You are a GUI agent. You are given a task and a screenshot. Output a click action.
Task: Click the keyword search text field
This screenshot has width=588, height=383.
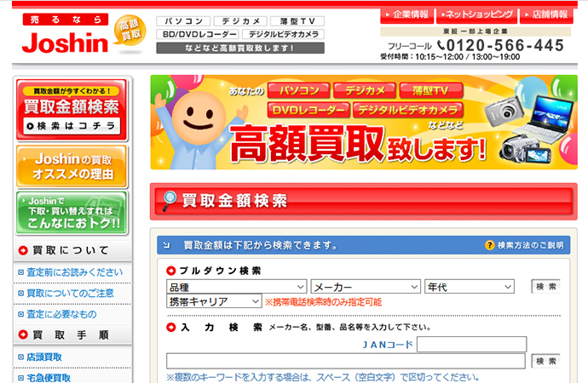pos(346,361)
